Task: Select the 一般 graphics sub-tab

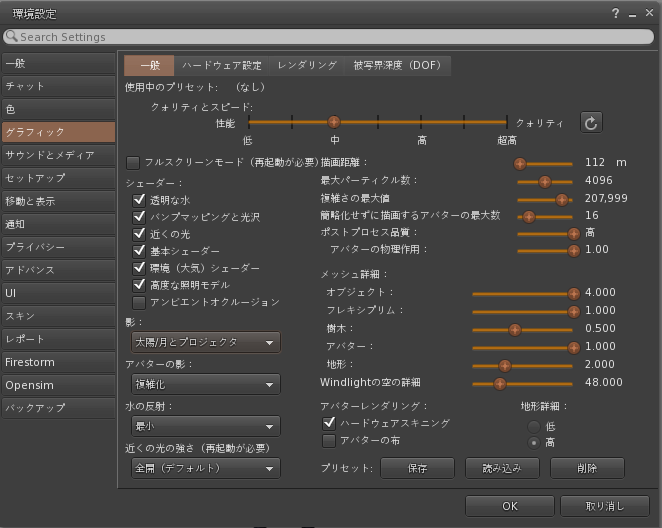Action: 149,65
